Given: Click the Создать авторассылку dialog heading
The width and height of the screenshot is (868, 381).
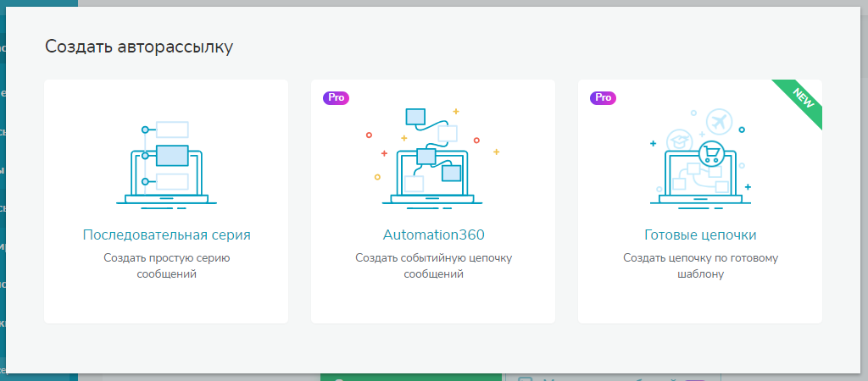Looking at the screenshot, I should pos(139,47).
